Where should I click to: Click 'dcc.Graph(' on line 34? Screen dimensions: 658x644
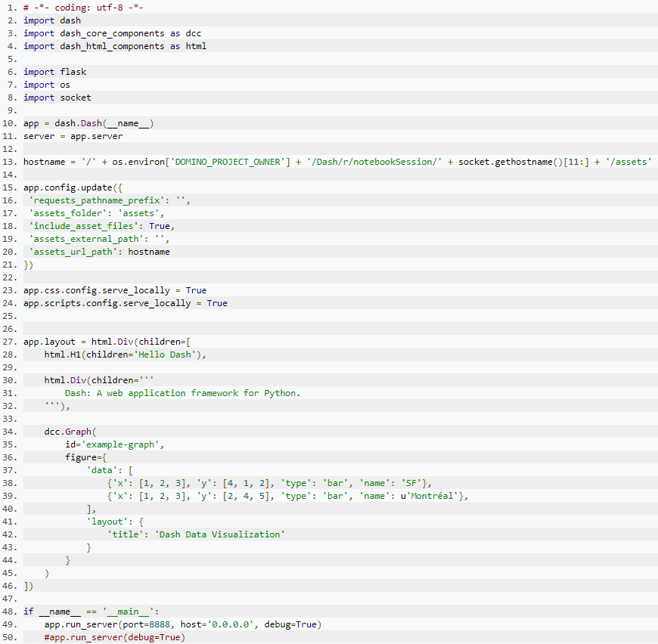pos(70,432)
